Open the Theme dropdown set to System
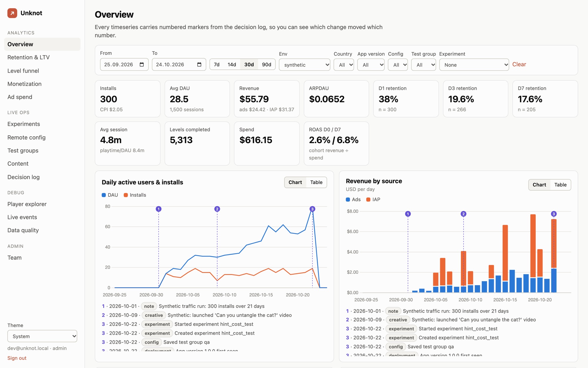 (x=42, y=336)
